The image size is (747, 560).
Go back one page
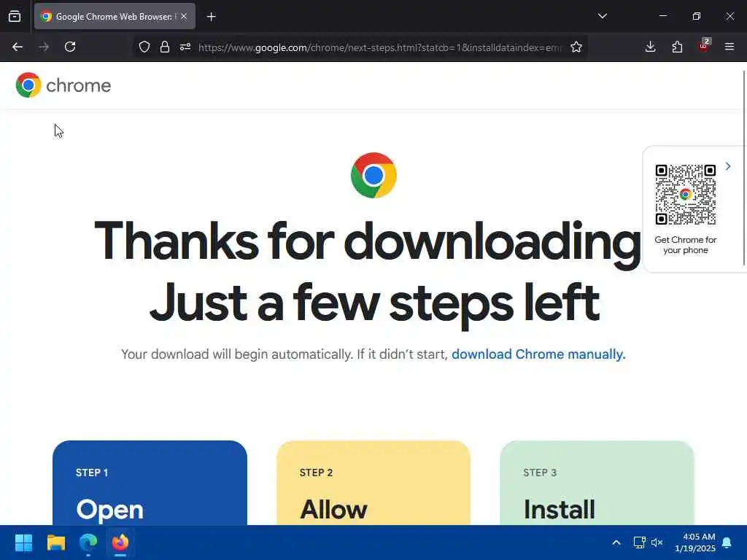[18, 47]
